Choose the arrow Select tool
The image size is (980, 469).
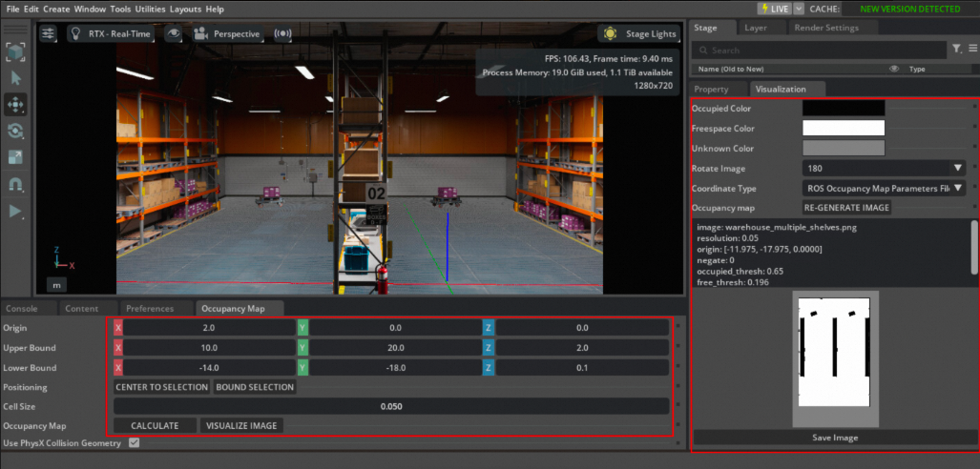tap(15, 78)
